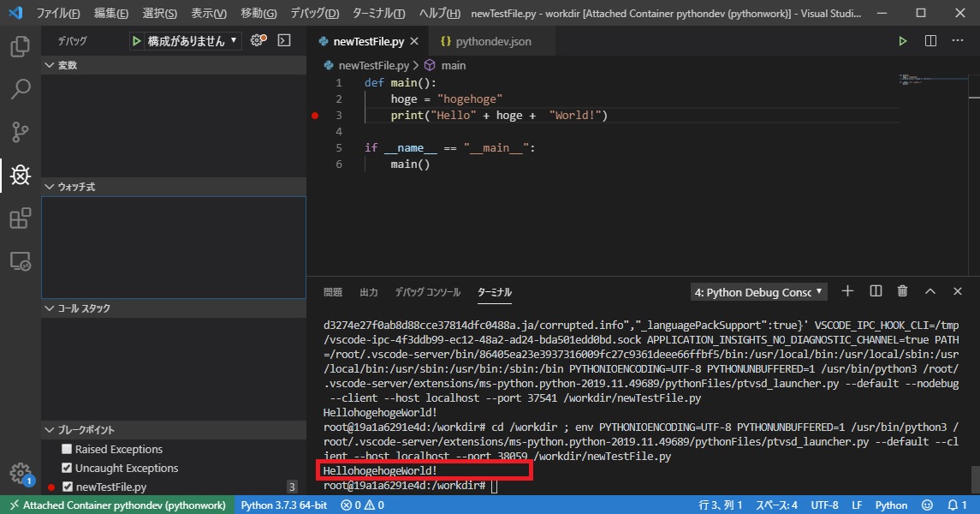Switch to the 出力 panel tab
The height and width of the screenshot is (514, 980).
pos(369,292)
